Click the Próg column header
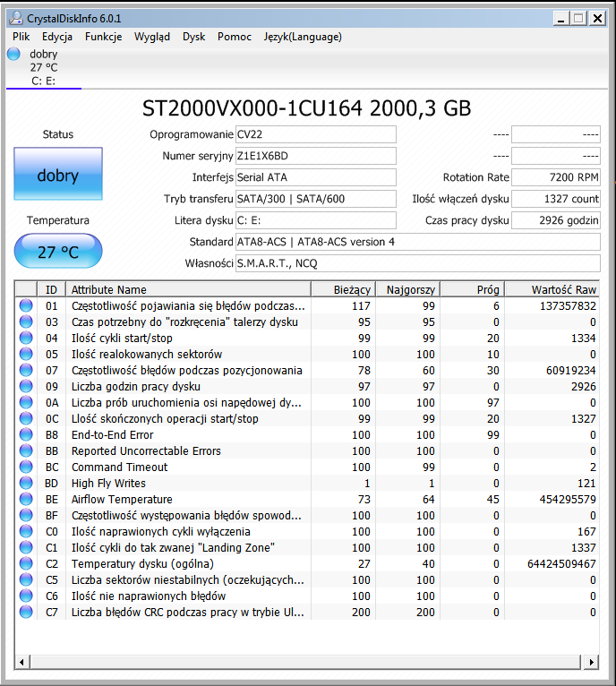The image size is (616, 686). (x=473, y=289)
